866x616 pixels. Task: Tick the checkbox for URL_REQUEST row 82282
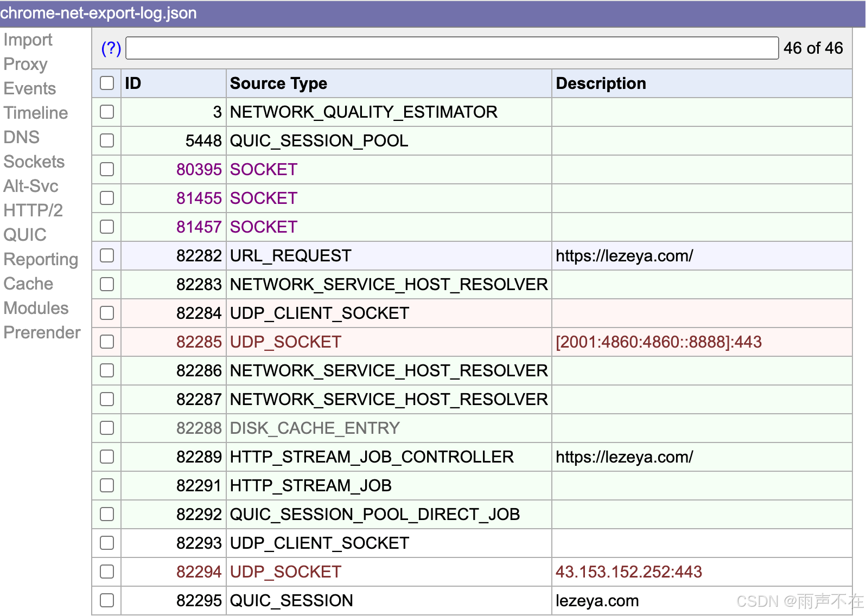point(107,255)
